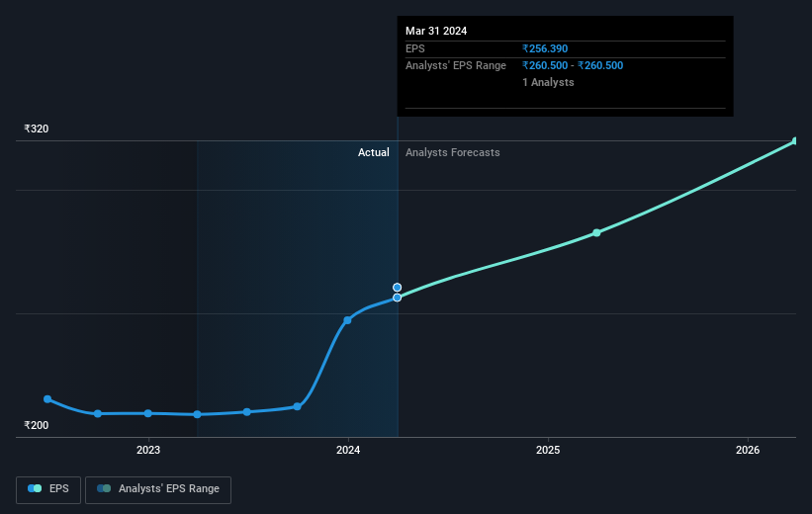Toggle the Analysts' EPS Range legend button

point(158,489)
